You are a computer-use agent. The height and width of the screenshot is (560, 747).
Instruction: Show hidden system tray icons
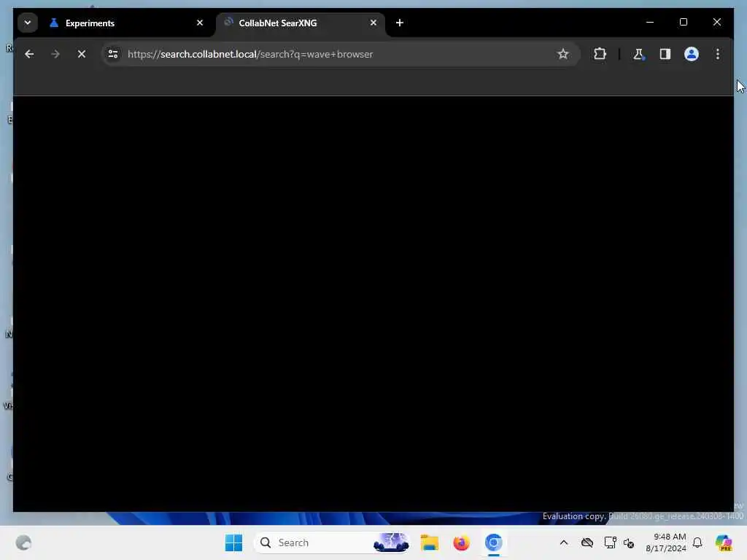click(x=564, y=542)
